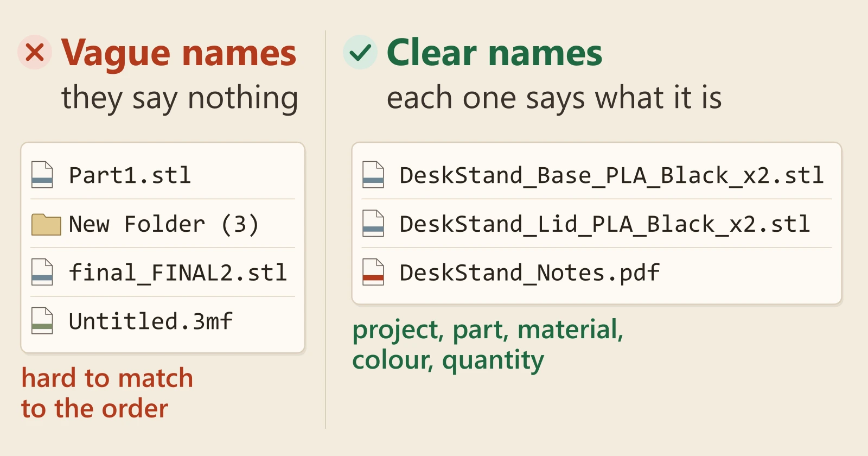Click the file icon beside DeskStand_Base_PLA_Black_x2.stl
Image resolution: width=868 pixels, height=456 pixels.
[x=373, y=175]
